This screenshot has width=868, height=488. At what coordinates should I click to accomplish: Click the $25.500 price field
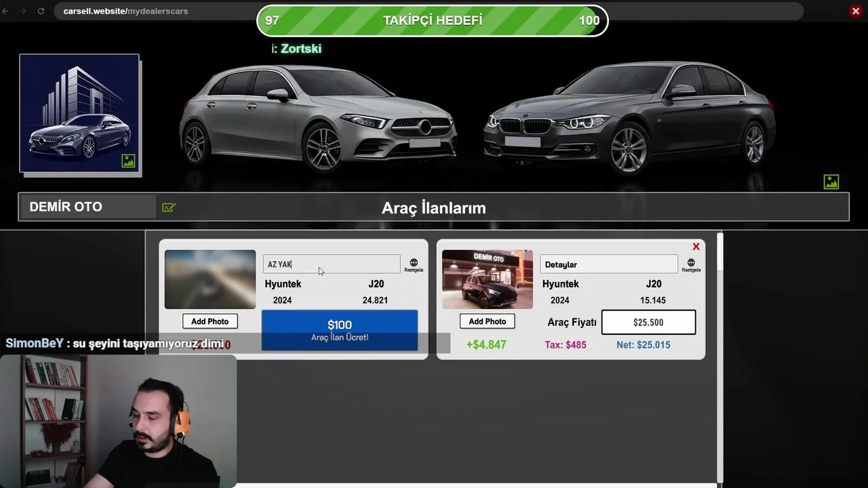pos(648,323)
